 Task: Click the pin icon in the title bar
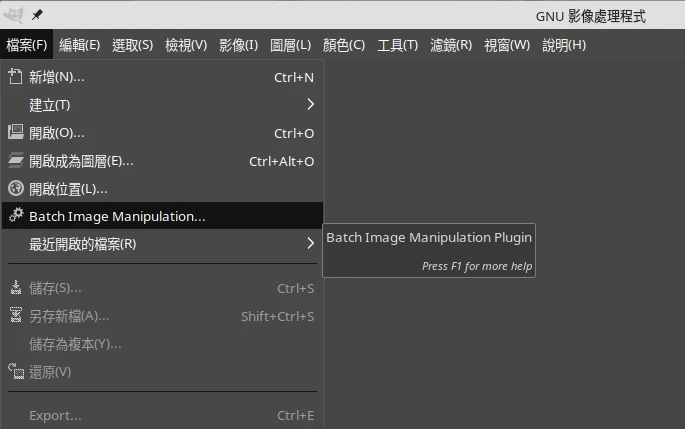click(x=37, y=15)
